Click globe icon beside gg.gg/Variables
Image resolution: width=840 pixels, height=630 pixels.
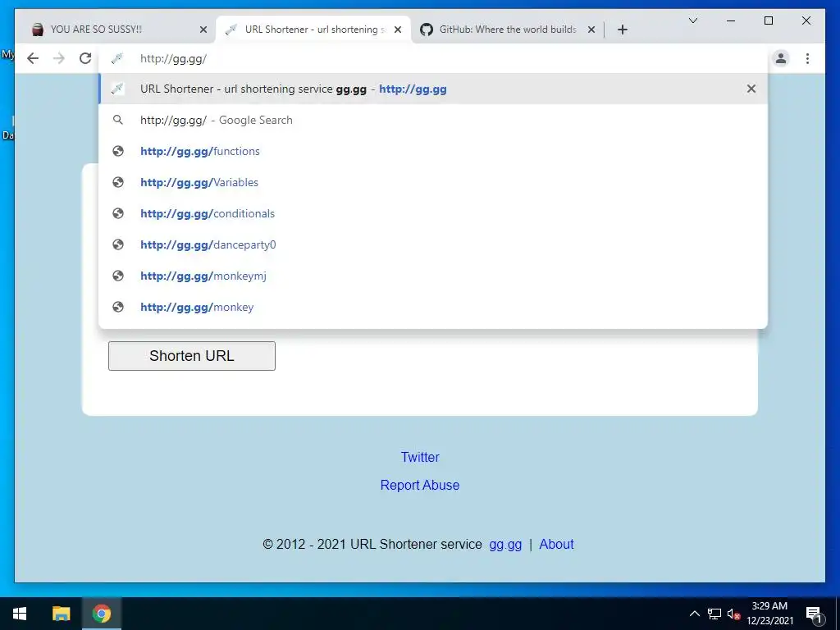coord(118,182)
